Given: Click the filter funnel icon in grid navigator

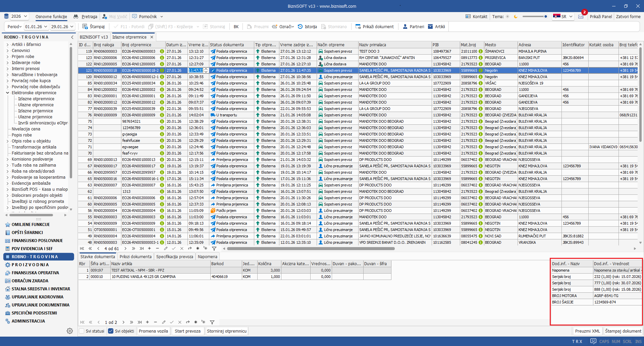Looking at the screenshot, I should [214, 248].
